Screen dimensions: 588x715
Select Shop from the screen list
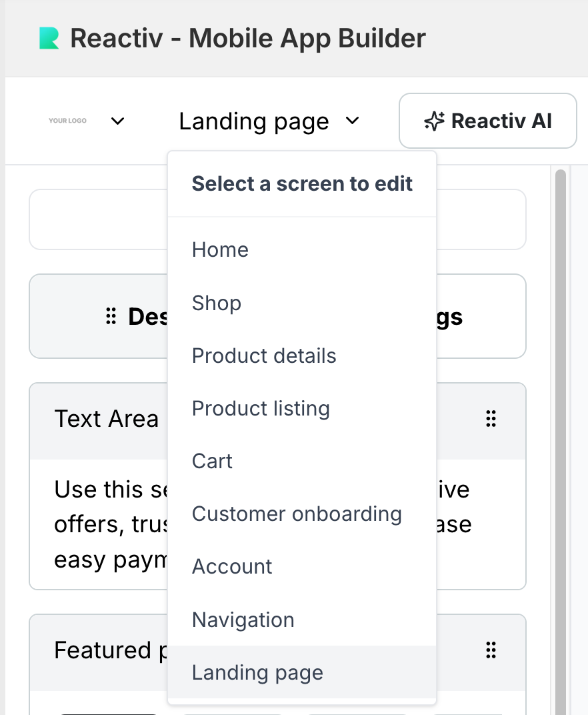tap(217, 303)
